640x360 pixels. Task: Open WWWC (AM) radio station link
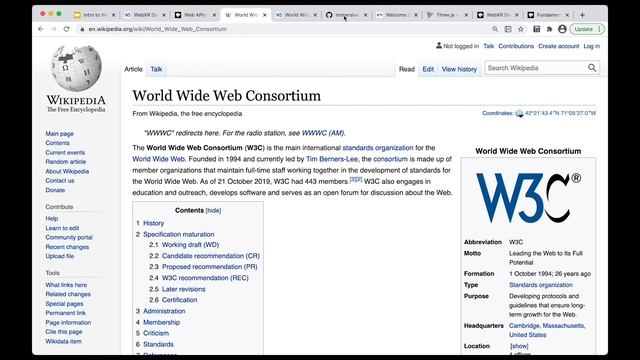323,133
